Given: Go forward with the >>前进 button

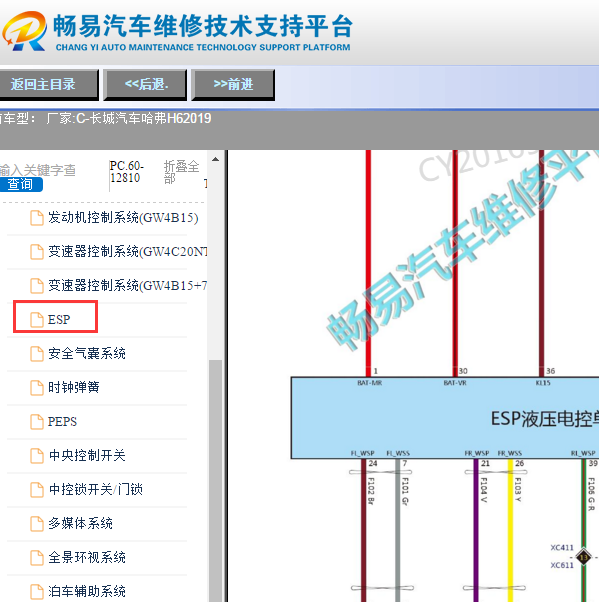Looking at the screenshot, I should 233,84.
